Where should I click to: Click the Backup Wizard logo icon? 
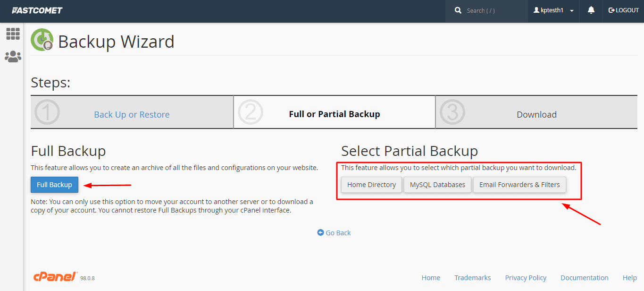42,40
